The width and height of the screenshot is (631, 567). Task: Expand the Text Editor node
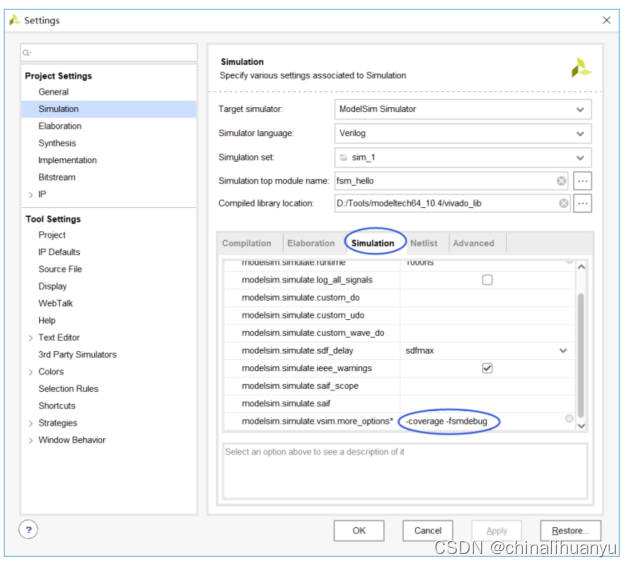[31, 338]
